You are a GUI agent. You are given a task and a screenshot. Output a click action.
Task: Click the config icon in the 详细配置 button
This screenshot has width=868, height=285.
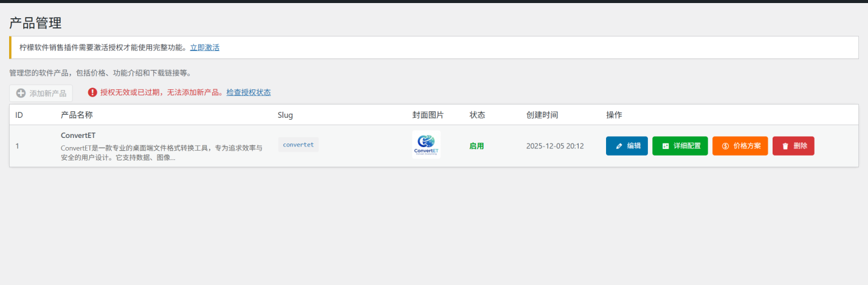pyautogui.click(x=666, y=146)
